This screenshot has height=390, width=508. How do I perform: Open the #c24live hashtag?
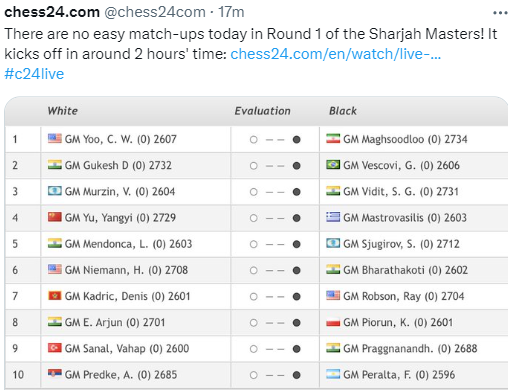(x=34, y=74)
